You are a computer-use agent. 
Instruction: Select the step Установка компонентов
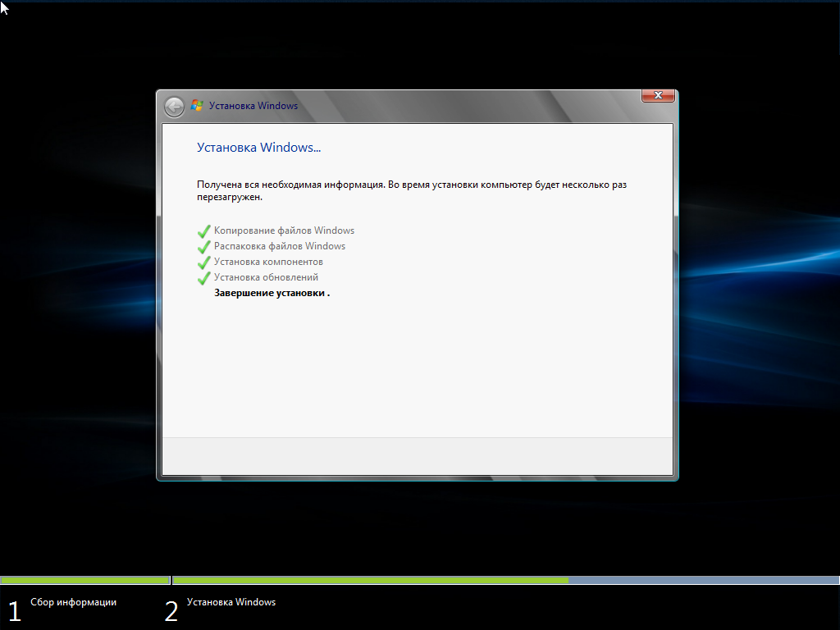[268, 262]
